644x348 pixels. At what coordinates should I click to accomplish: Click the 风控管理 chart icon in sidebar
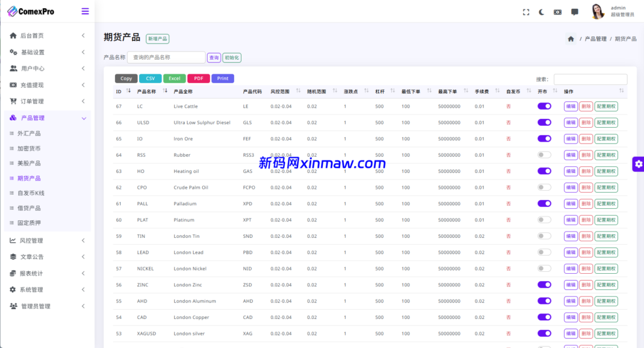[13, 240]
